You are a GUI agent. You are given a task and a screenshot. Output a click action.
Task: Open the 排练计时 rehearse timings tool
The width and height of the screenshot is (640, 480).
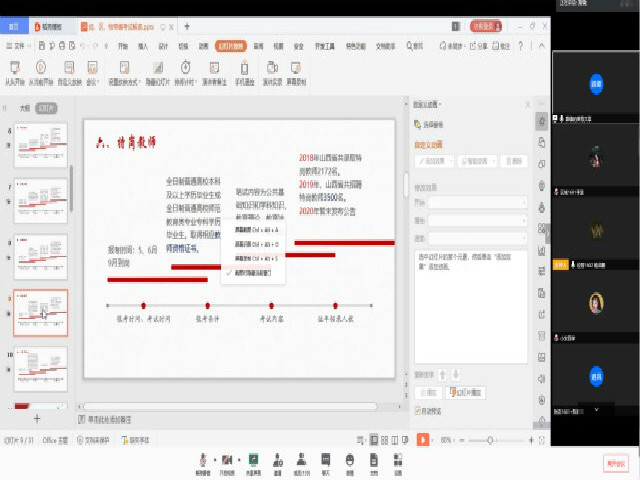pos(185,69)
